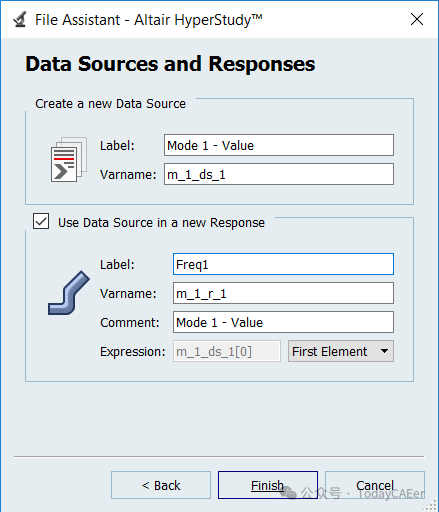
Task: Click the Response Label field containing Freq1
Action: click(x=283, y=264)
